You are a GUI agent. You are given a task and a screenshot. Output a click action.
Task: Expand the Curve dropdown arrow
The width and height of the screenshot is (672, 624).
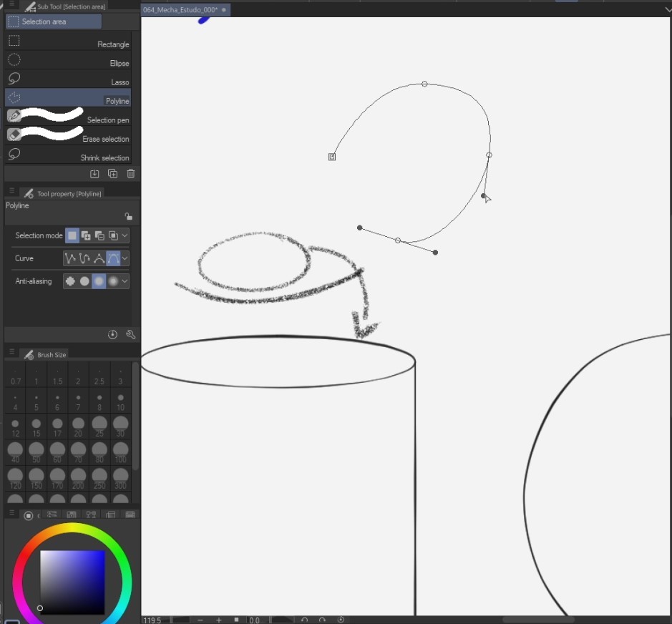[x=125, y=258]
